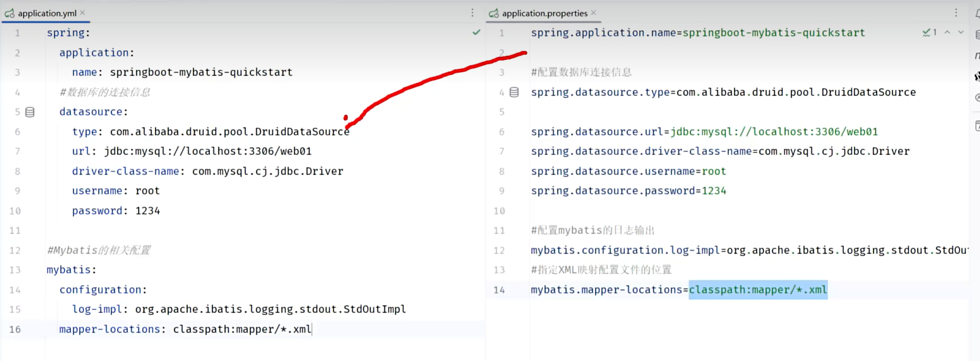Switch to the application.yml tab

47,13
